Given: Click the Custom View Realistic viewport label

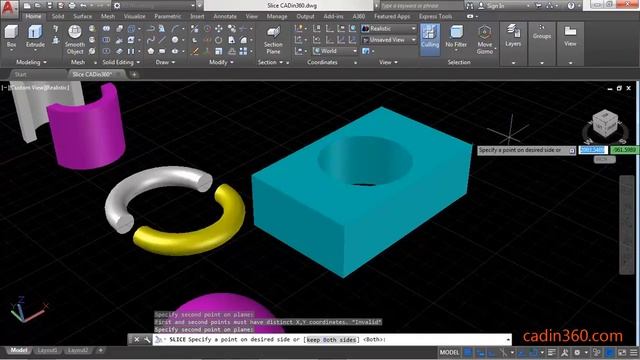Looking at the screenshot, I should coord(36,87).
